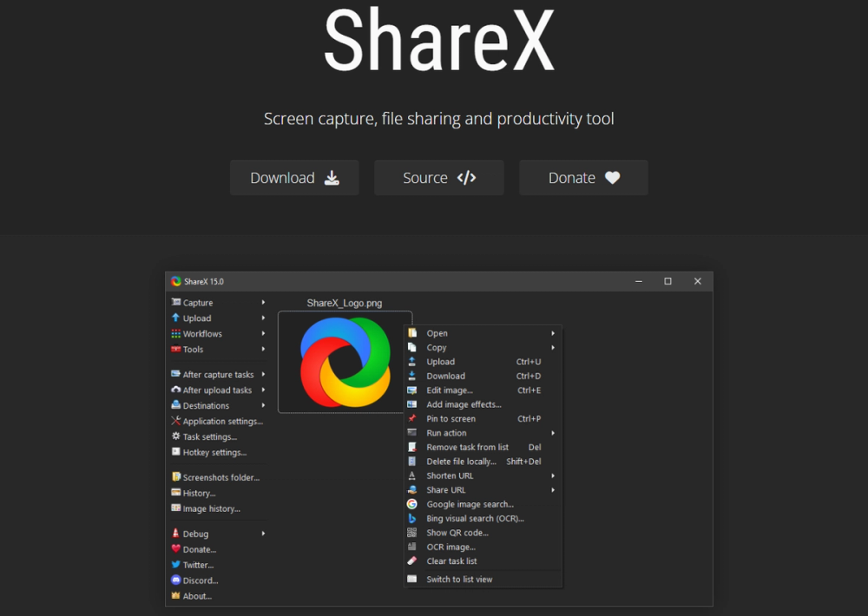Choose Upload Ctrl+U in the context menu

click(x=483, y=362)
